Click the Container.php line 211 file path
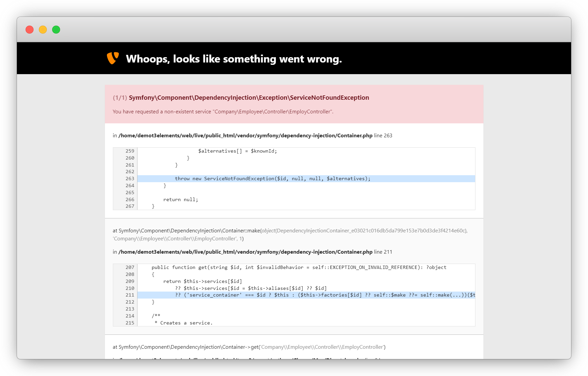This screenshot has width=588, height=376. pyautogui.click(x=245, y=252)
